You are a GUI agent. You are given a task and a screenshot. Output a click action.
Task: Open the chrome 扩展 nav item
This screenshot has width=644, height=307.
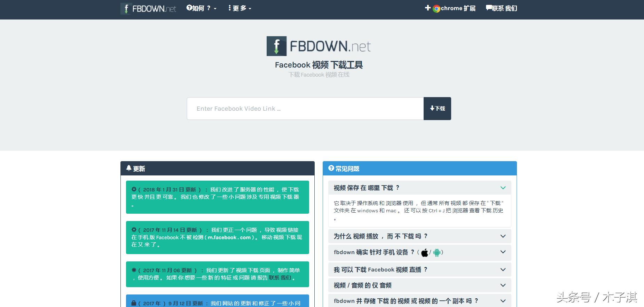pyautogui.click(x=450, y=8)
